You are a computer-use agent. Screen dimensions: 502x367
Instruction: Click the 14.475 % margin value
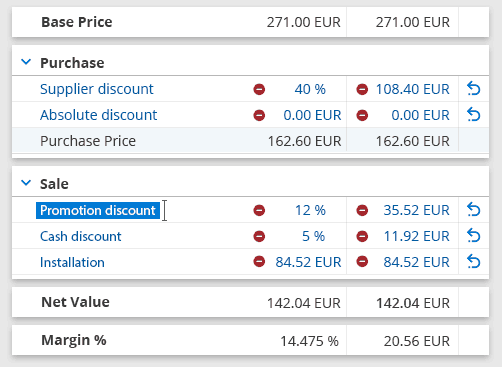pos(309,341)
